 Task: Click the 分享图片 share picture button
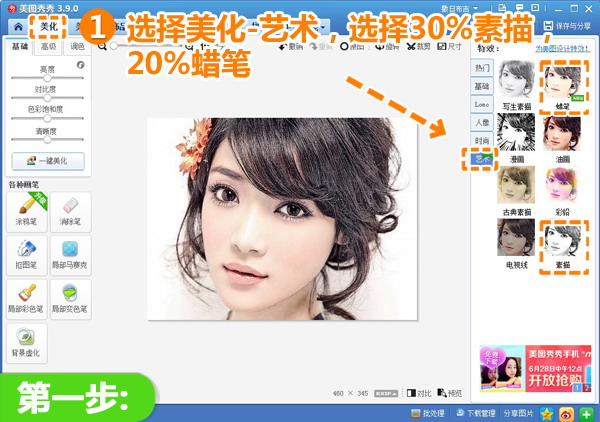click(518, 413)
